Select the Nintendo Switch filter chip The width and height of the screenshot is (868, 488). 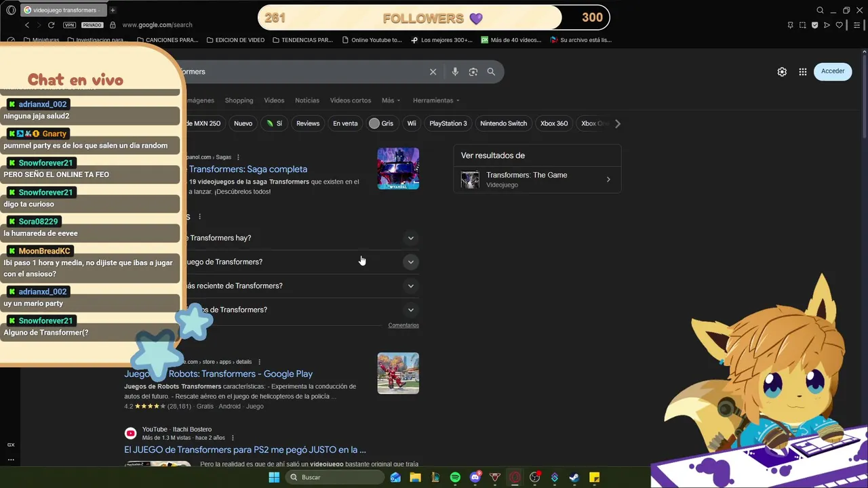tap(504, 123)
